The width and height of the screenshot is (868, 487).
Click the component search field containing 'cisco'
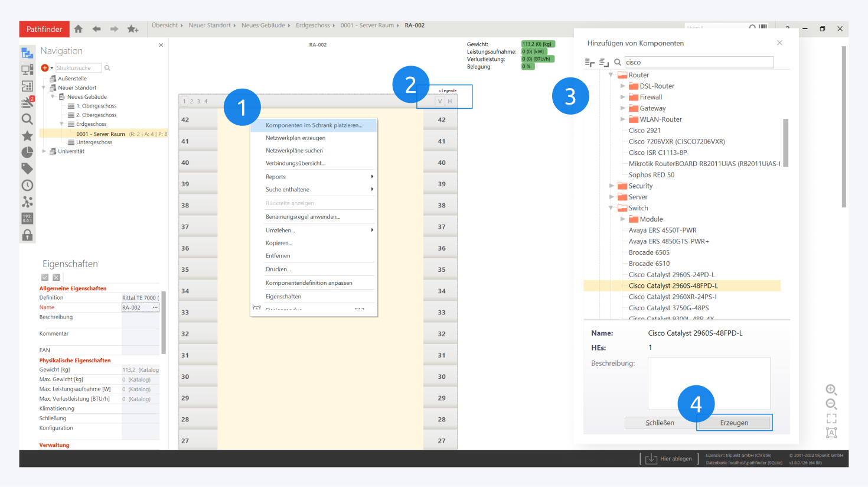699,62
